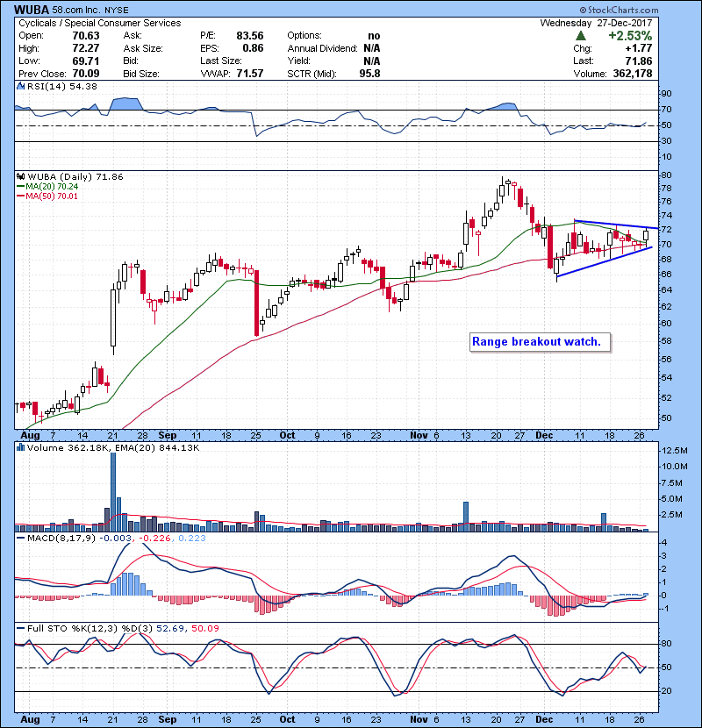Viewport: 702px width, 728px height.
Task: Click the Open price 70.63
Action: (x=86, y=36)
